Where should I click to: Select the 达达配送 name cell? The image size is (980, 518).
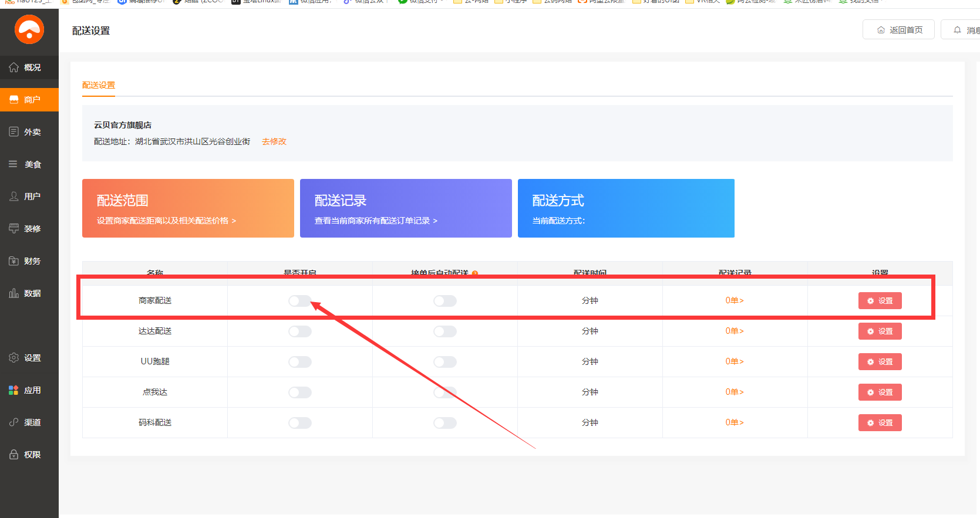155,331
